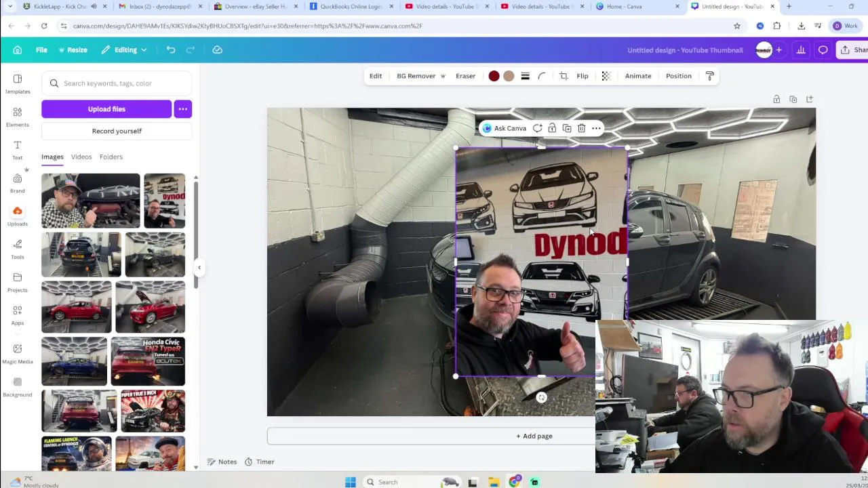Open the dark red color swatch

click(x=494, y=76)
